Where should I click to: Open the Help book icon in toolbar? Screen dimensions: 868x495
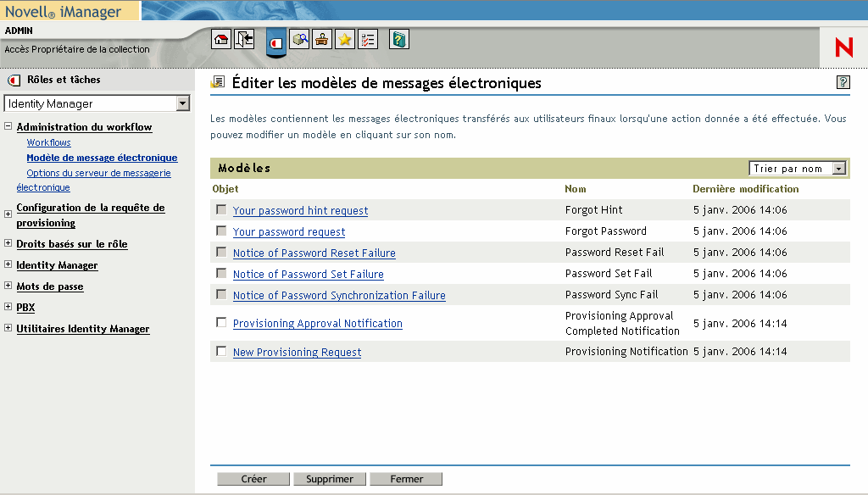[399, 39]
